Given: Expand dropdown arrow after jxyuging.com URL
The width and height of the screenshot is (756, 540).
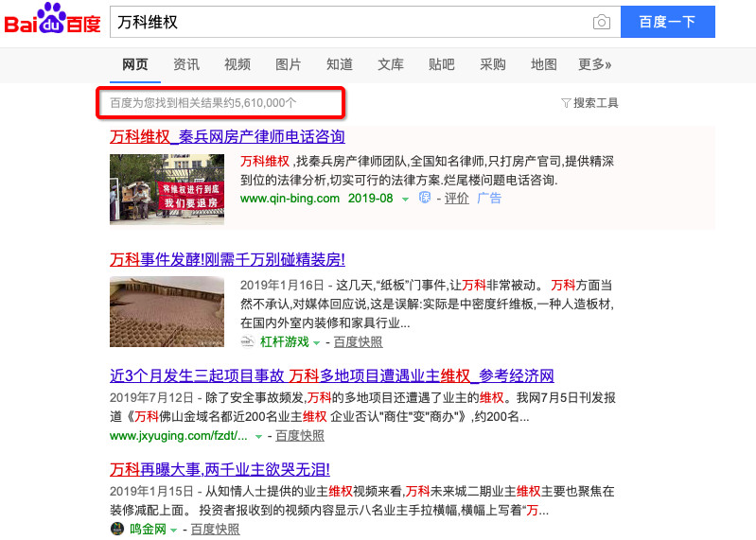Looking at the screenshot, I should (x=258, y=436).
